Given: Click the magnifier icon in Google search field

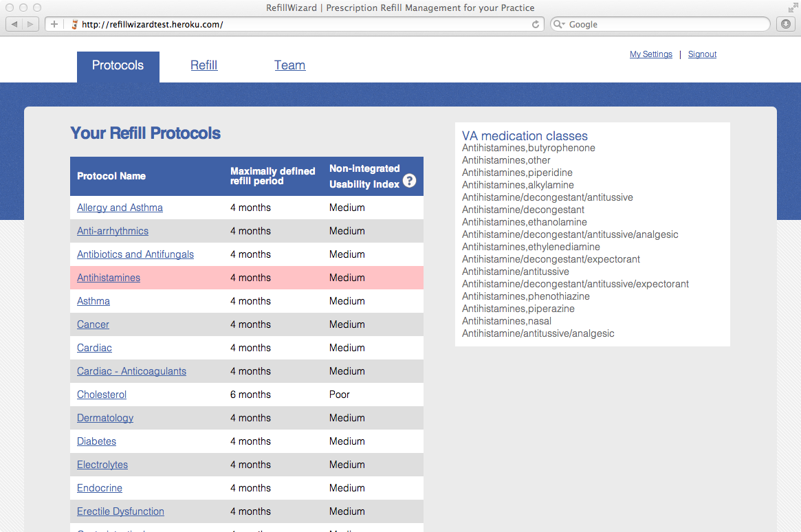Looking at the screenshot, I should tap(559, 24).
